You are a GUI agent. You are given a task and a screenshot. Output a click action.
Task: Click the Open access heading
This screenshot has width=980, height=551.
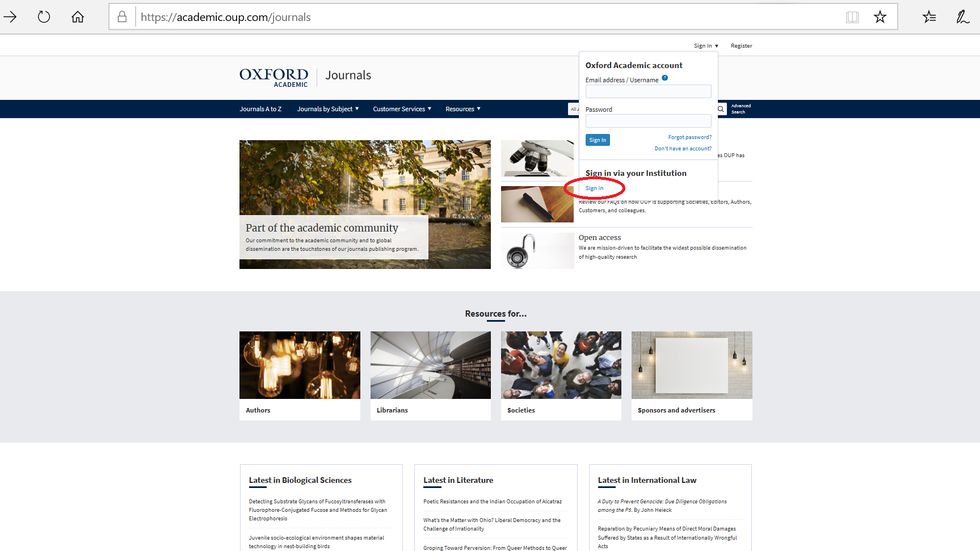point(600,238)
